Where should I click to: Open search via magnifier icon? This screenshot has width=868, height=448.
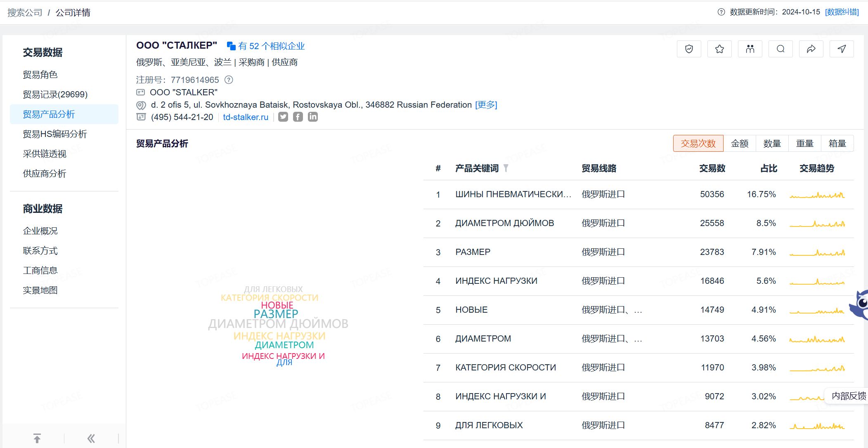tap(780, 49)
